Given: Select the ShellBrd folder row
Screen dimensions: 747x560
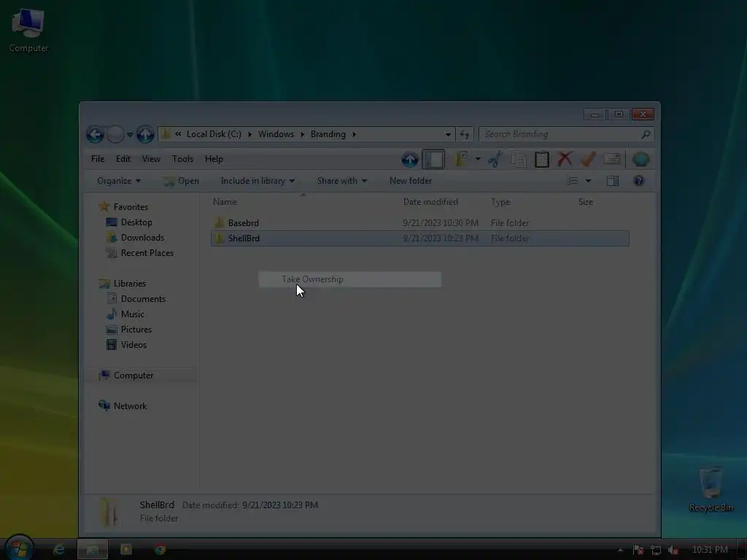Looking at the screenshot, I should click(x=419, y=238).
